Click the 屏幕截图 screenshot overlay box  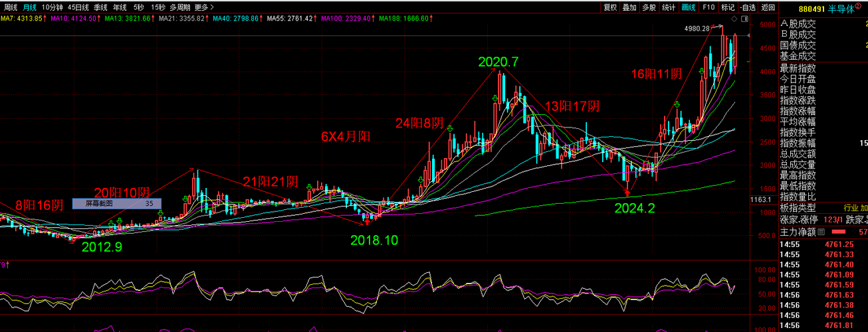pos(116,204)
